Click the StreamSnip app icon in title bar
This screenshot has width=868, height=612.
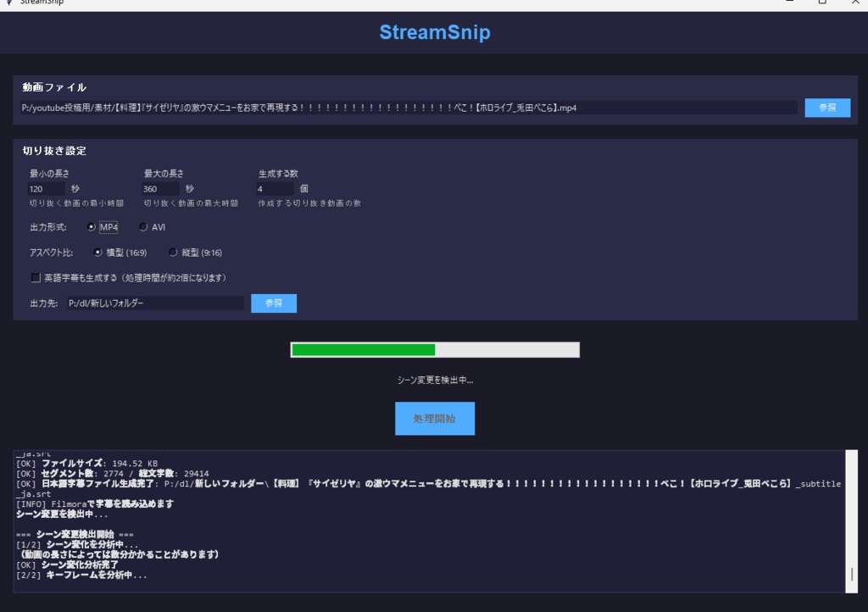click(7, 3)
